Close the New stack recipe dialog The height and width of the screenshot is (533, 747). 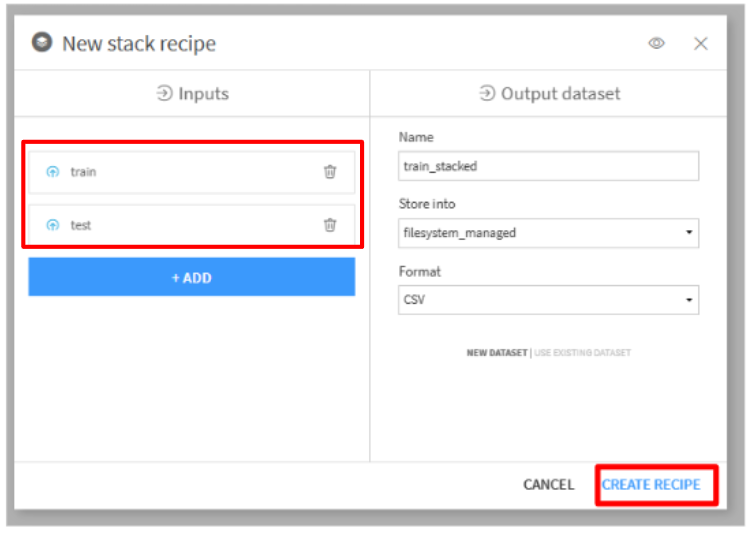pos(700,44)
